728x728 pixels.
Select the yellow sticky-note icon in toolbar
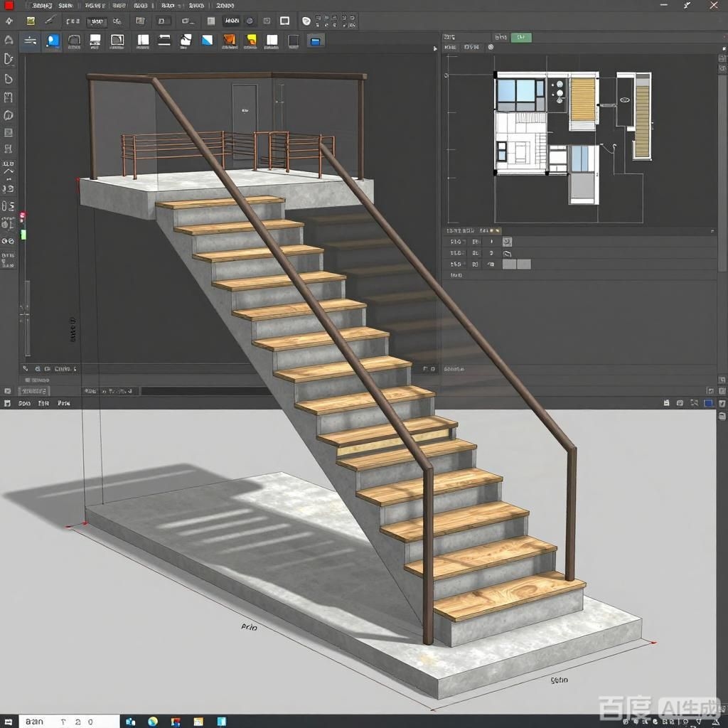point(251,41)
